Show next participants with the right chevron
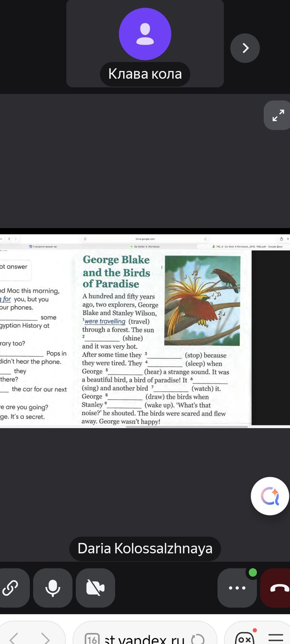Viewport: 290px width, 644px height. click(245, 48)
